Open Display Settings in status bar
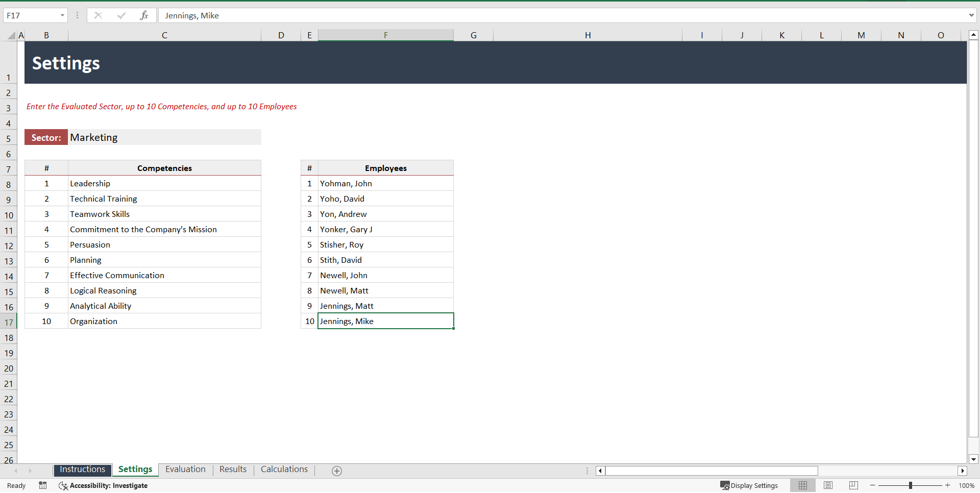This screenshot has height=493, width=980. point(749,485)
